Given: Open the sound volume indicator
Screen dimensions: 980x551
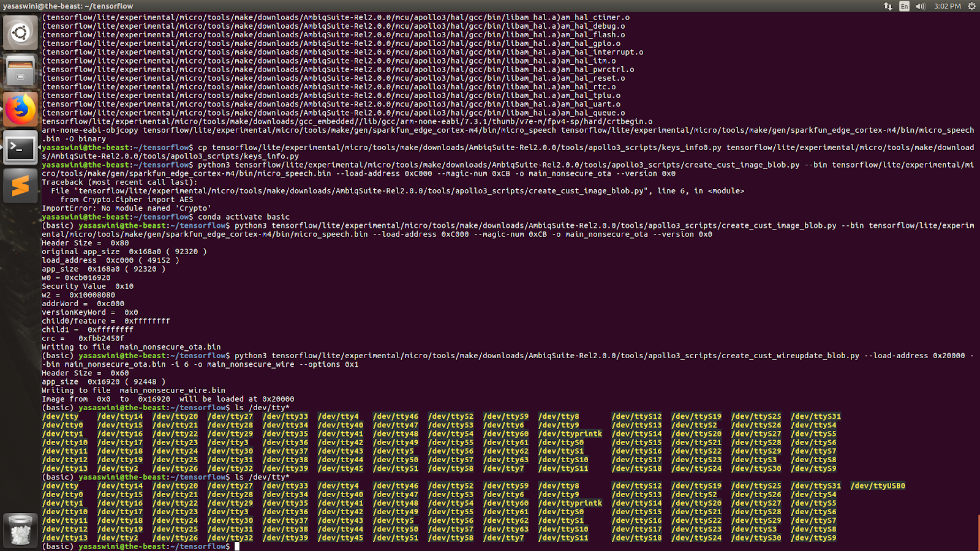Looking at the screenshot, I should (x=920, y=6).
